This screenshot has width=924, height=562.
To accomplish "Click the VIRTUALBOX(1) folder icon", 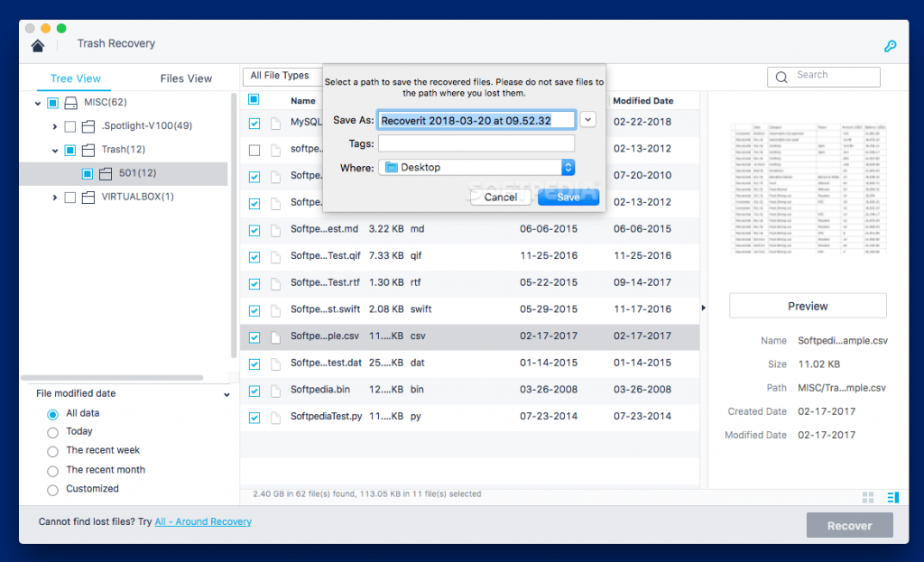I will point(88,198).
